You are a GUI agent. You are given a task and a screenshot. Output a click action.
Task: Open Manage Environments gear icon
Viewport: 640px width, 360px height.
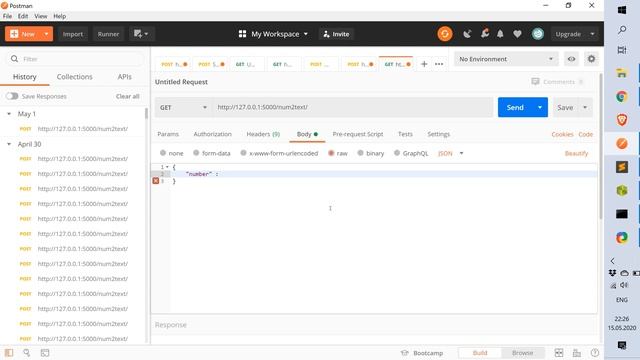click(591, 59)
